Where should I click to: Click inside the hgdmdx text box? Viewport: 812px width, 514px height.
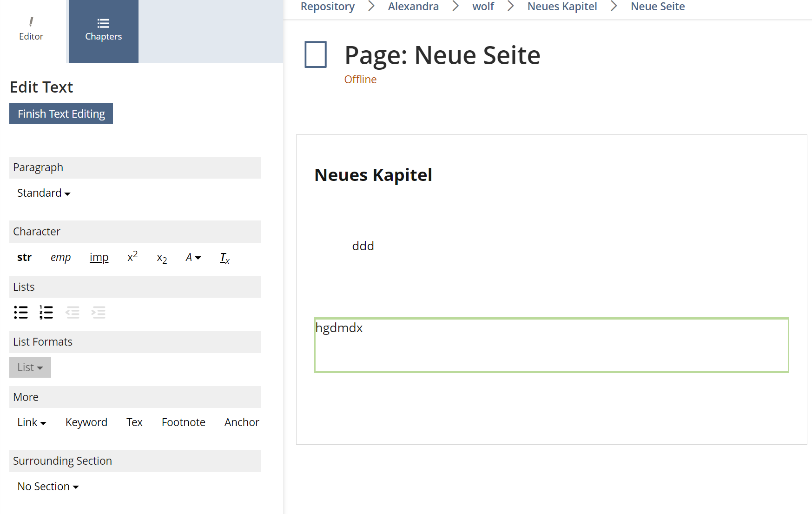tap(551, 345)
